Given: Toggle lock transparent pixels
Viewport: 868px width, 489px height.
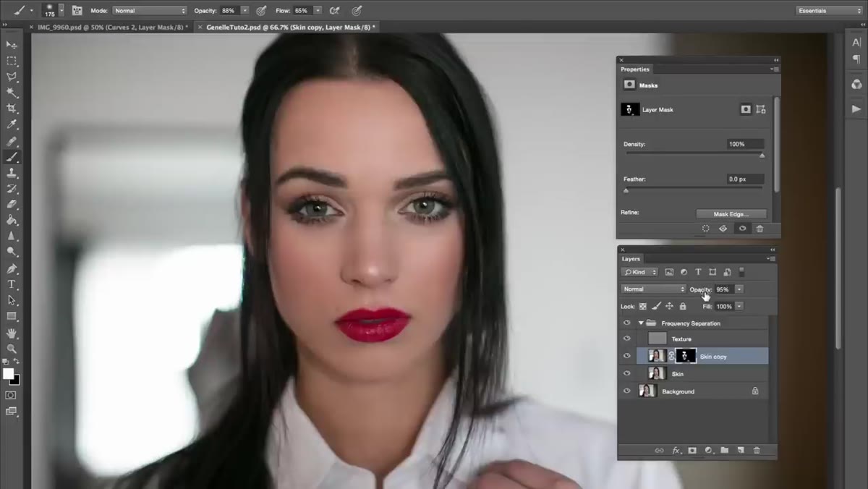Looking at the screenshot, I should (643, 307).
